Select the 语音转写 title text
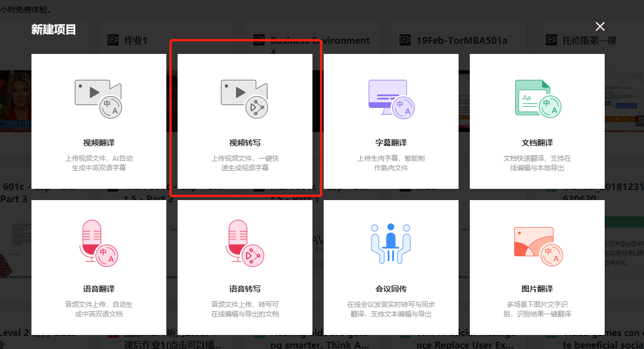Screen dimensions: 644x349 pos(245,289)
